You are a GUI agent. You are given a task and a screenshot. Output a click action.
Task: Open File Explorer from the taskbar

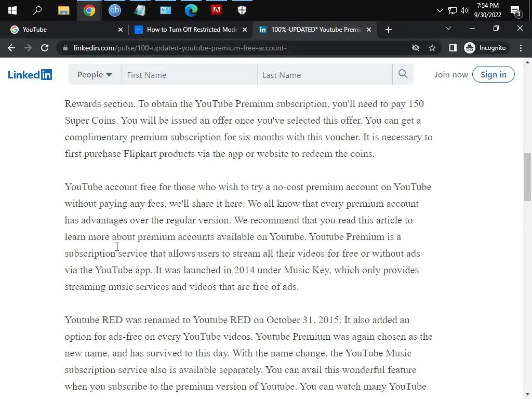[63, 10]
